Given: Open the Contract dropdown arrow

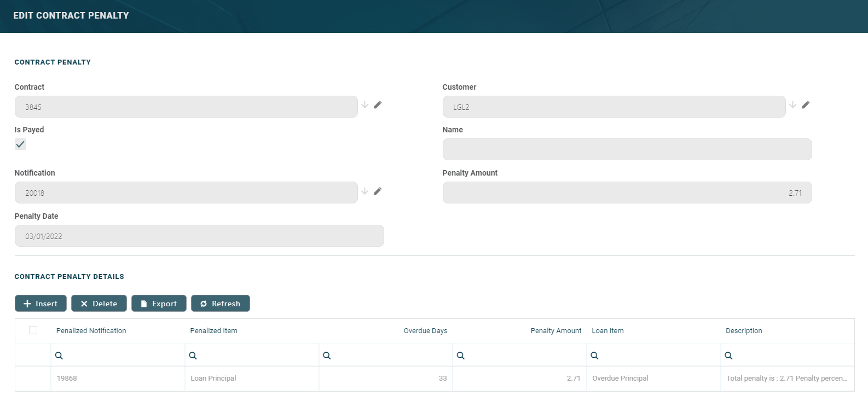Looking at the screenshot, I should click(x=364, y=105).
